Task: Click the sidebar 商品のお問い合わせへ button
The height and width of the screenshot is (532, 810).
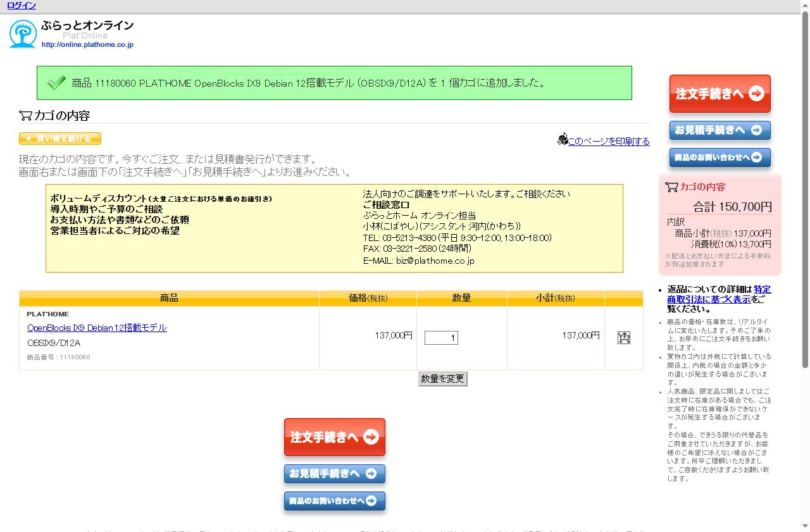Action: [x=720, y=158]
